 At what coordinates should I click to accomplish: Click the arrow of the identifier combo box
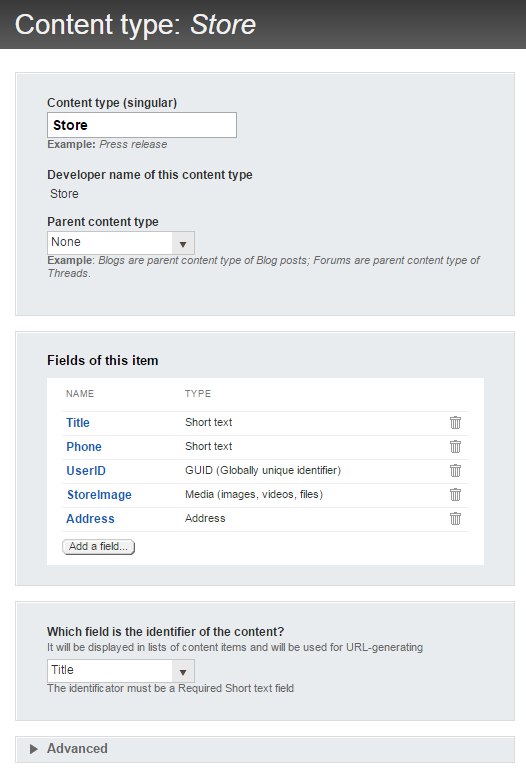(x=183, y=671)
